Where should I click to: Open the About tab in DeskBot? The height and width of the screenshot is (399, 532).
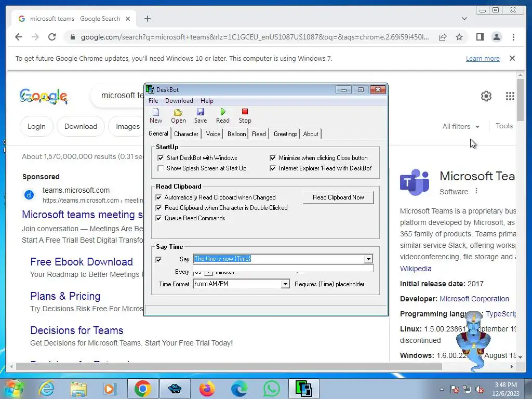[311, 134]
